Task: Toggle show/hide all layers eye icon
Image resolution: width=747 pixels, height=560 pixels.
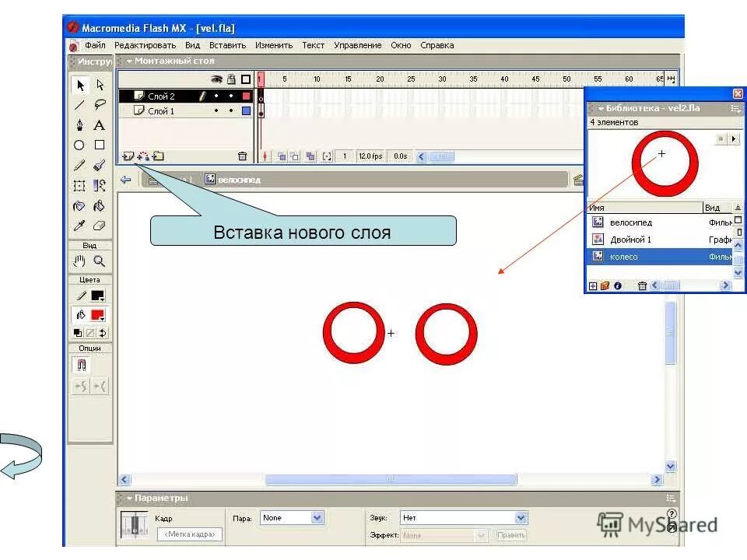Action: tap(217, 79)
